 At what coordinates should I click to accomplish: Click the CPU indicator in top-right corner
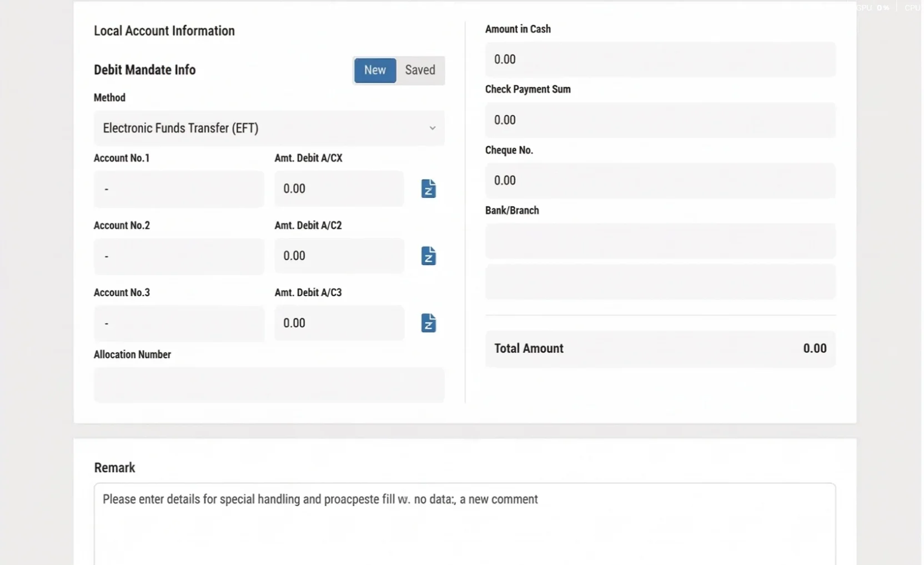[x=912, y=8]
